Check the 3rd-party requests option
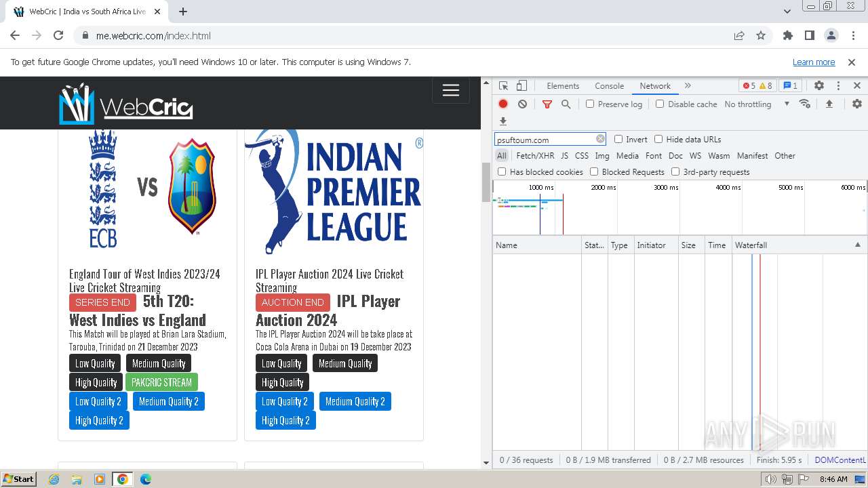This screenshot has width=868, height=488. pyautogui.click(x=675, y=172)
